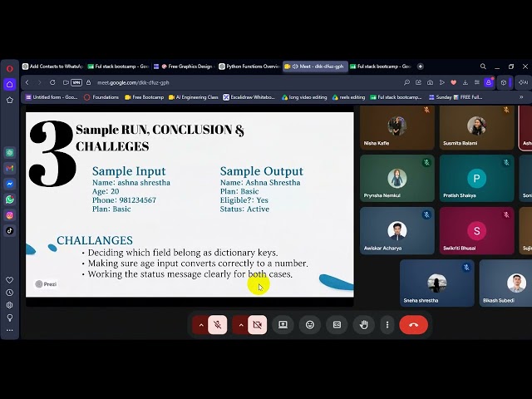The height and width of the screenshot is (399, 532).
Task: Reload the Meet page
Action: pyautogui.click(x=52, y=82)
